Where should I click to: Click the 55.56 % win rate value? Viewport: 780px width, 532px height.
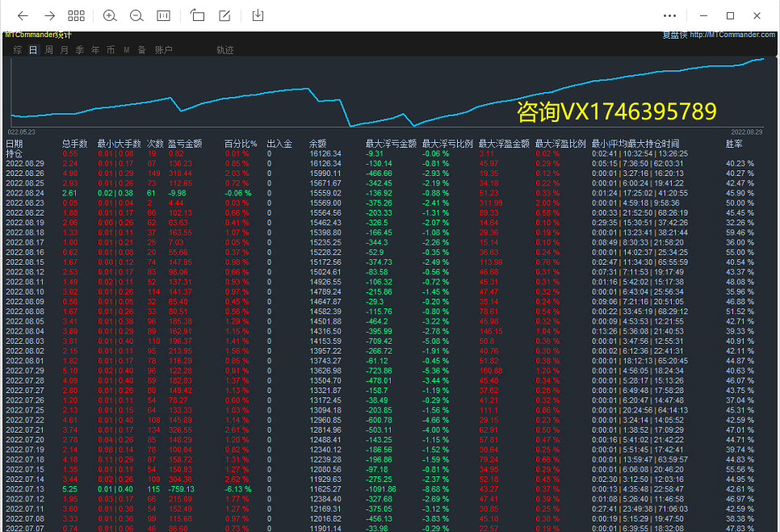[740, 469]
